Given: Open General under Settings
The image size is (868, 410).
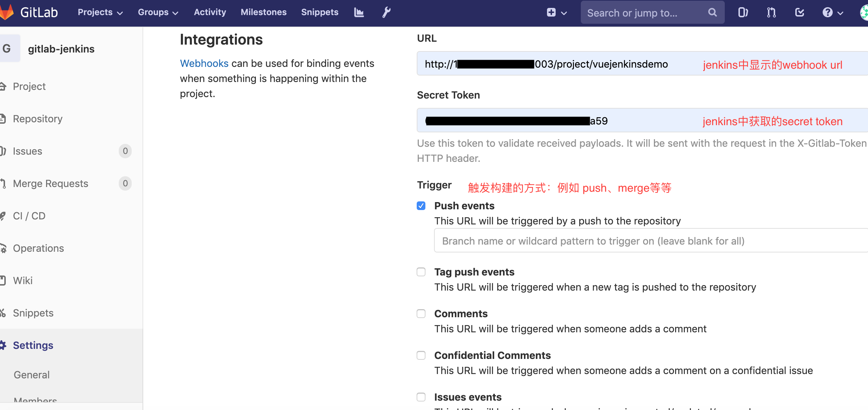Looking at the screenshot, I should [x=32, y=374].
